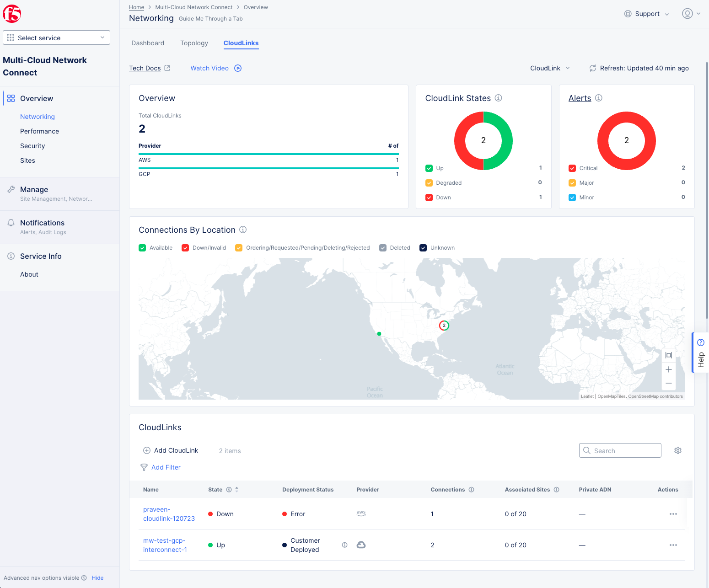Image resolution: width=709 pixels, height=588 pixels.
Task: Open table settings via the gear icon
Action: coord(677,450)
